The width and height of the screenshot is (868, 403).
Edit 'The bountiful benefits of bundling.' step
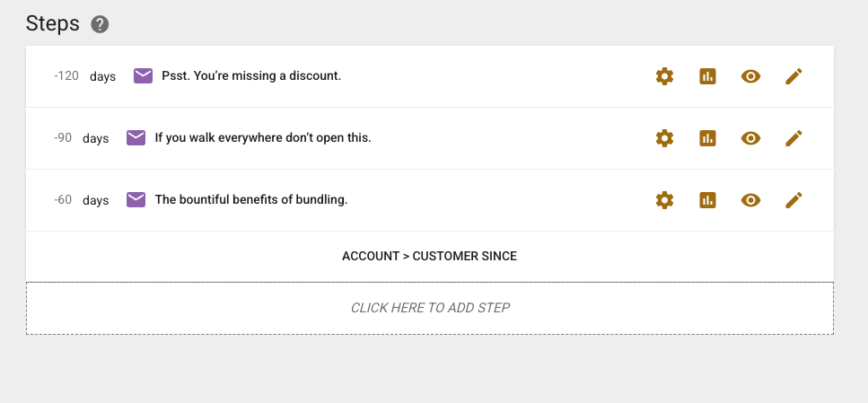coord(793,200)
